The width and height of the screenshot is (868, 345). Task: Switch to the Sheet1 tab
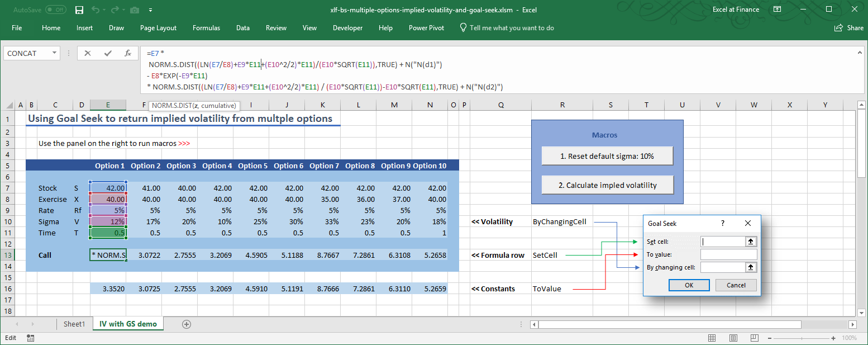(74, 324)
